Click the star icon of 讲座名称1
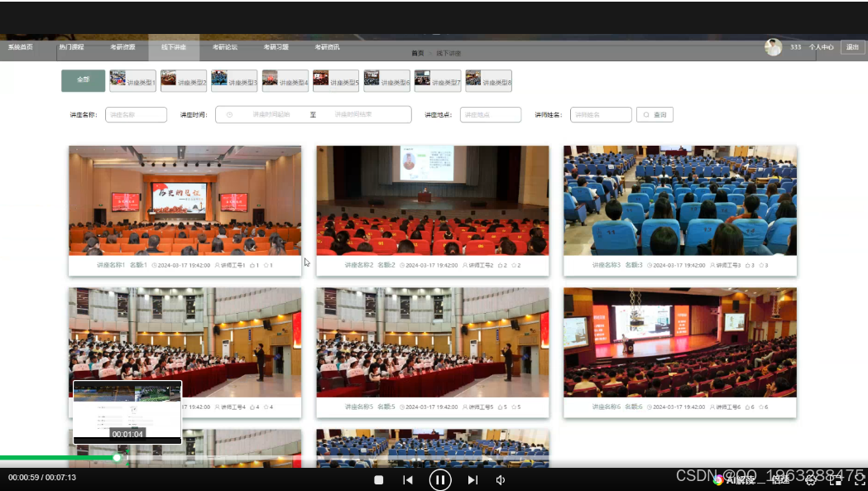This screenshot has height=491, width=868. [266, 266]
